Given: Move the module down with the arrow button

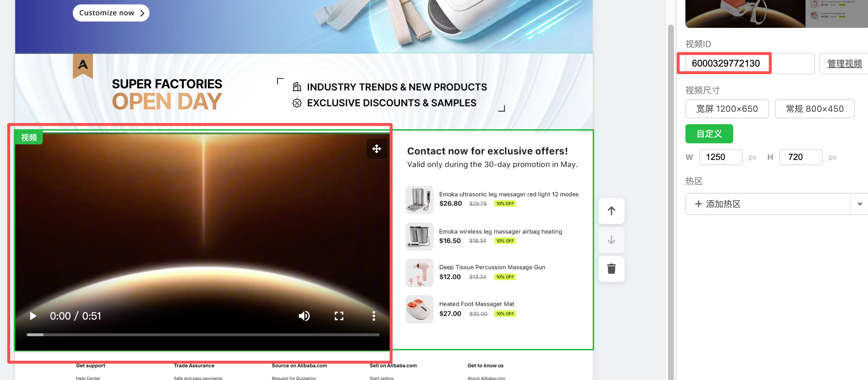Looking at the screenshot, I should [x=612, y=240].
